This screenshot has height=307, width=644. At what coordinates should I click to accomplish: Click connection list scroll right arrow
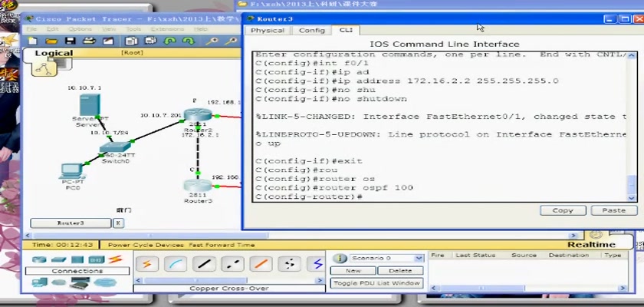(x=320, y=280)
